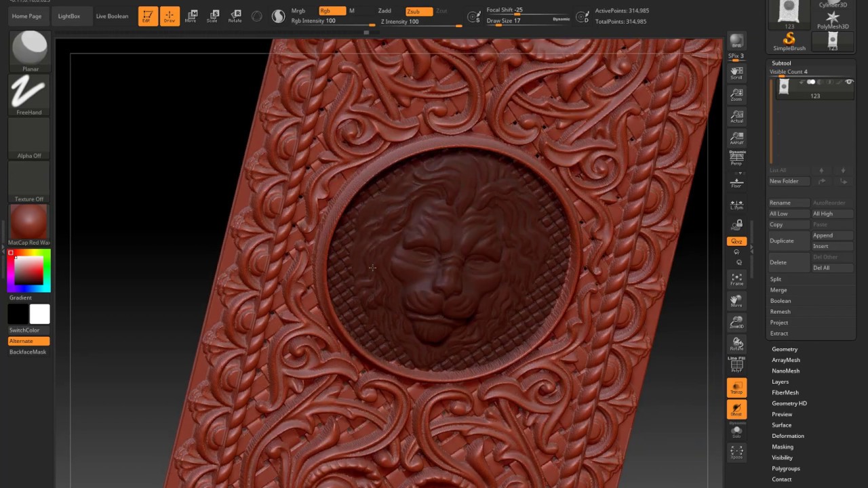The width and height of the screenshot is (868, 488).
Task: Adjust Rgb Intensity slider
Action: [332, 21]
